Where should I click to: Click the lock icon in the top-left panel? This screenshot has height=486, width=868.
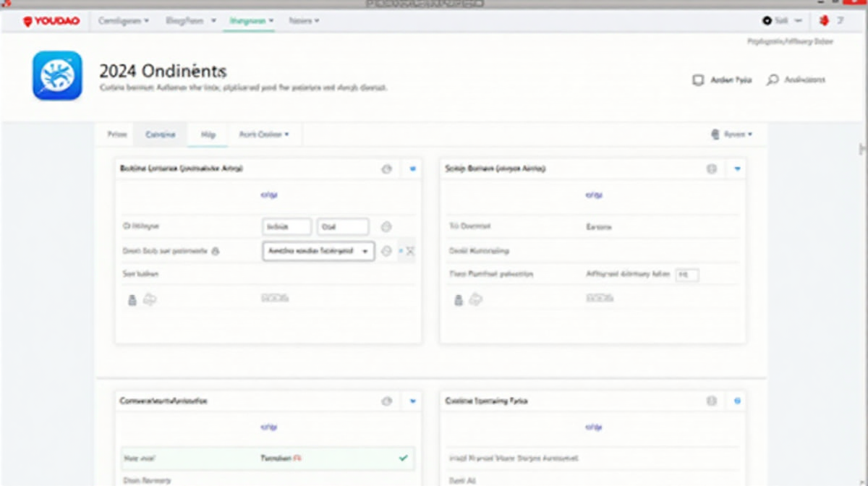click(132, 299)
